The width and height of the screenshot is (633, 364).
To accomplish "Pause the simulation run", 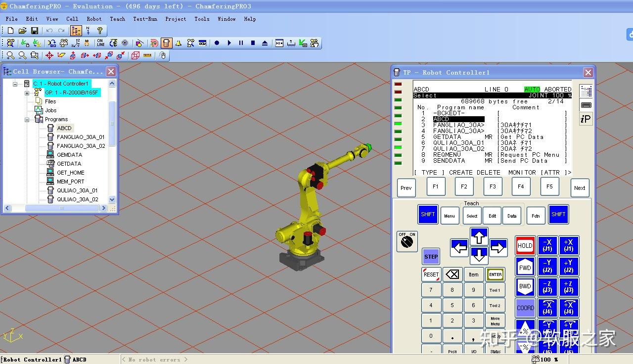I will pos(241,43).
